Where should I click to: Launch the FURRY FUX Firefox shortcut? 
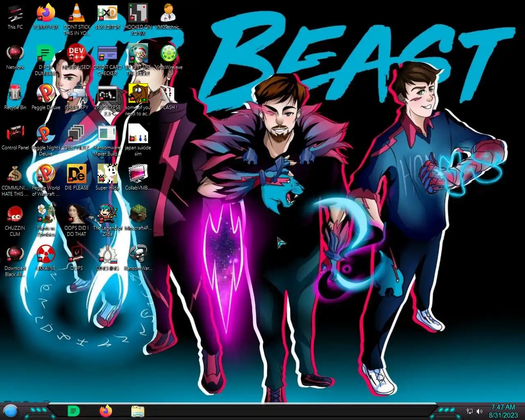pos(46,17)
